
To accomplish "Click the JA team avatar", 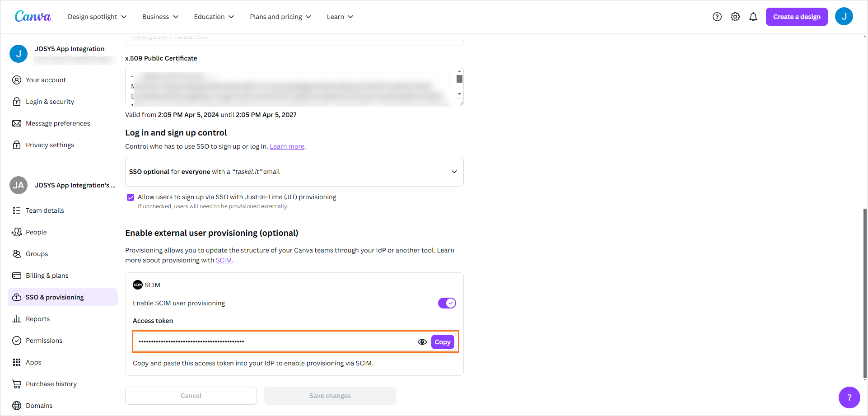I will pyautogui.click(x=19, y=185).
